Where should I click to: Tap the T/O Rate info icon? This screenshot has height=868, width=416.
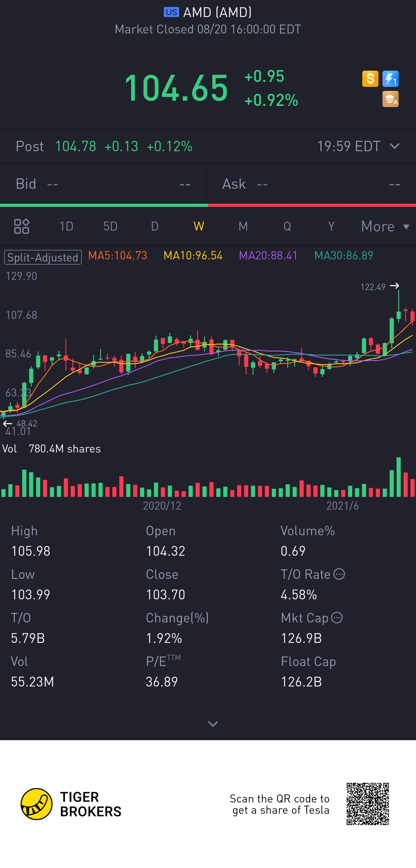point(339,574)
